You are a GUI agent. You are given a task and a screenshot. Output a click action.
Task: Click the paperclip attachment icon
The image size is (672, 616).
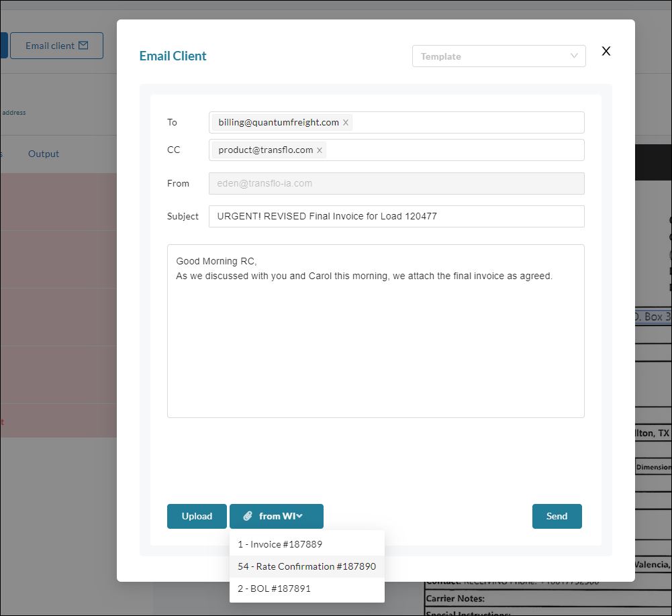(248, 516)
